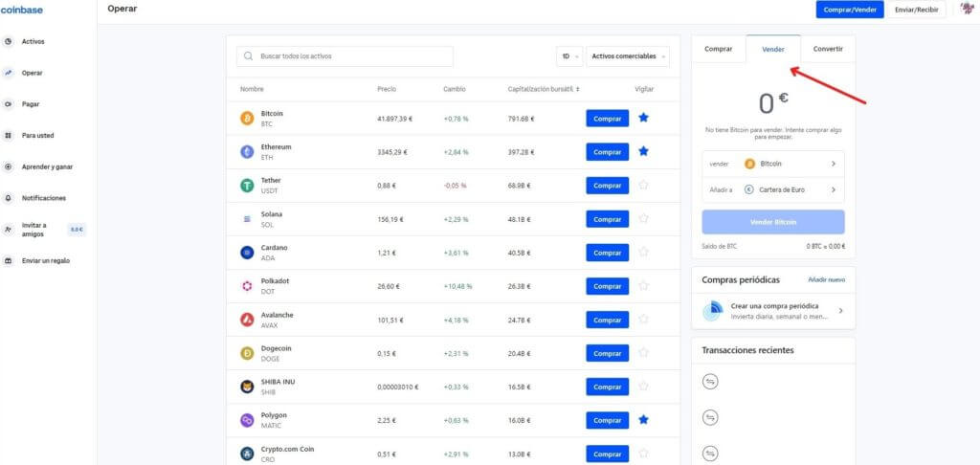980x465 pixels.
Task: Open the Enviar un regalo icon
Action: [8, 260]
